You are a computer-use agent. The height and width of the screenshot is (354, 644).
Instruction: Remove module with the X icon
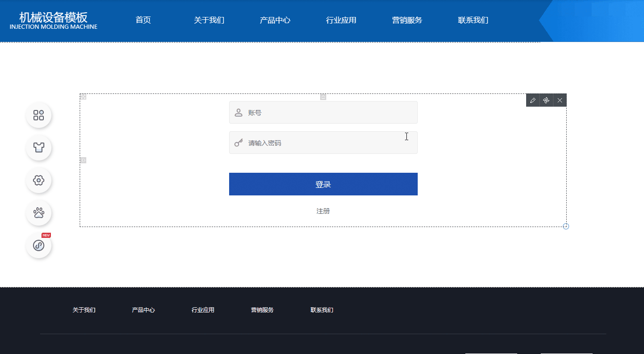[560, 101]
